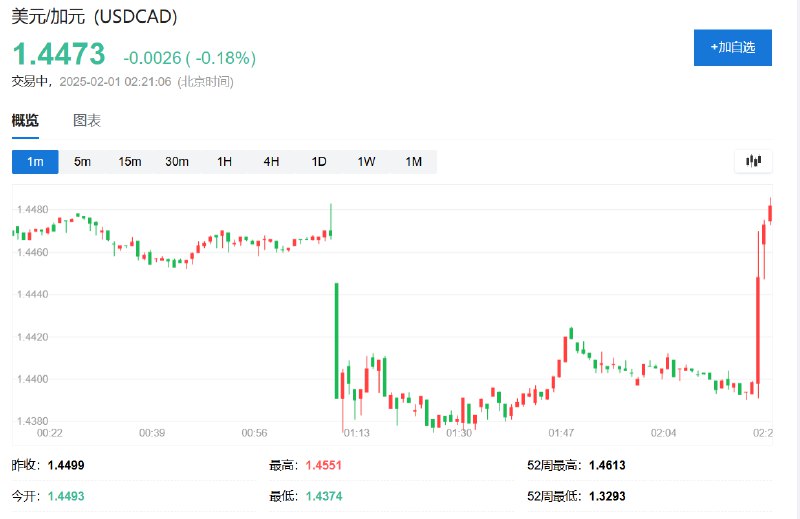Image resolution: width=800 pixels, height=519 pixels.
Task: Select the 1m timeframe
Action: click(35, 162)
